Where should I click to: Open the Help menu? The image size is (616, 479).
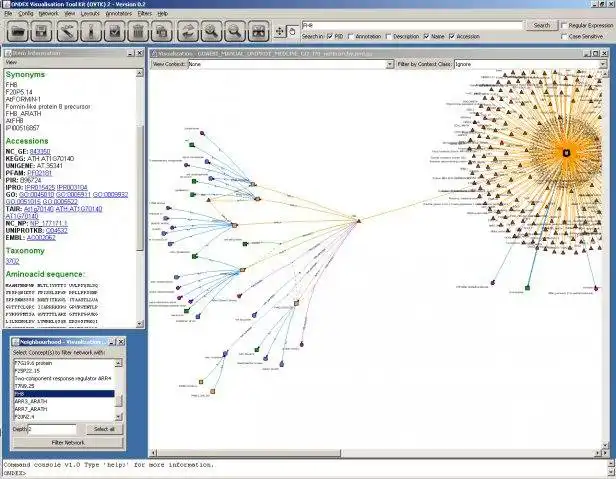click(163, 13)
